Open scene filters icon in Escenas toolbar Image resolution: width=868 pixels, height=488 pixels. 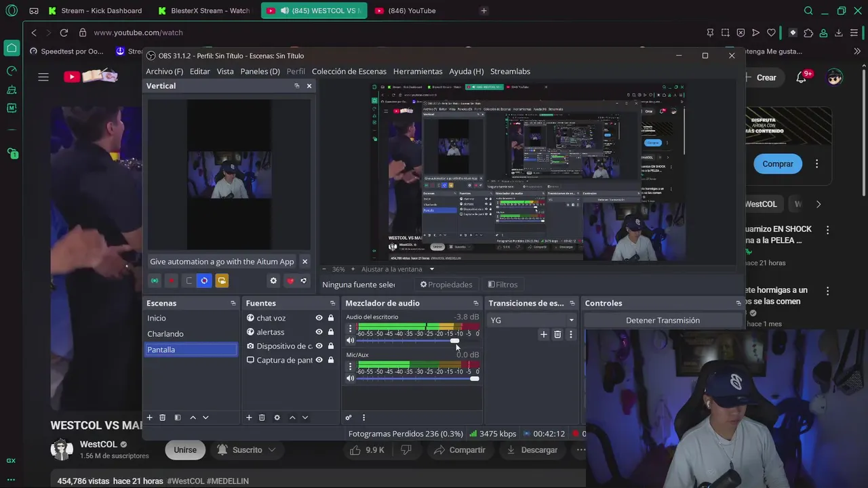pyautogui.click(x=178, y=418)
